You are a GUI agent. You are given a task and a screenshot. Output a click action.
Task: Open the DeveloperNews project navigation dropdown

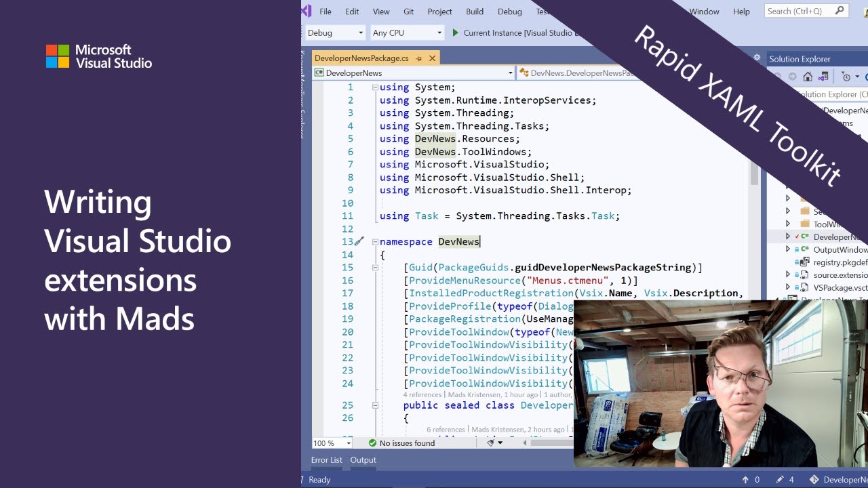(x=414, y=73)
